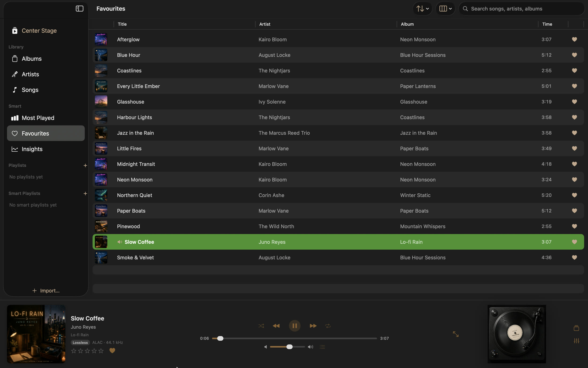Unfavourite Slow Coffee in the player bar

tap(112, 351)
